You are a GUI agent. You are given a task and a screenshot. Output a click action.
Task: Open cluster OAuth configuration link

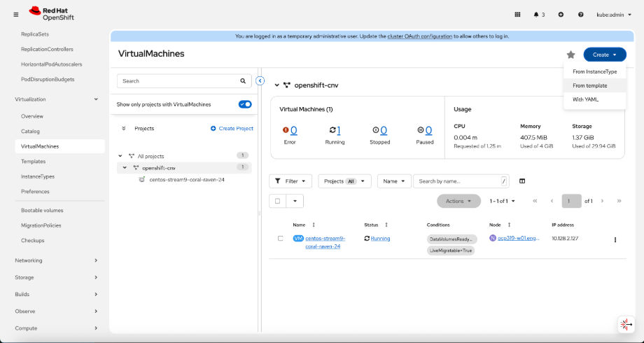pyautogui.click(x=419, y=36)
